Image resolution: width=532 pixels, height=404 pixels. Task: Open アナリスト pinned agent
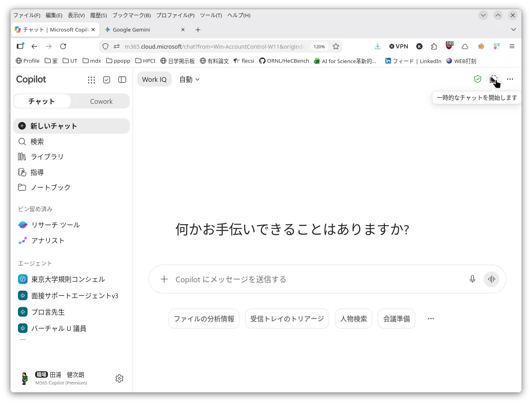[71, 240]
